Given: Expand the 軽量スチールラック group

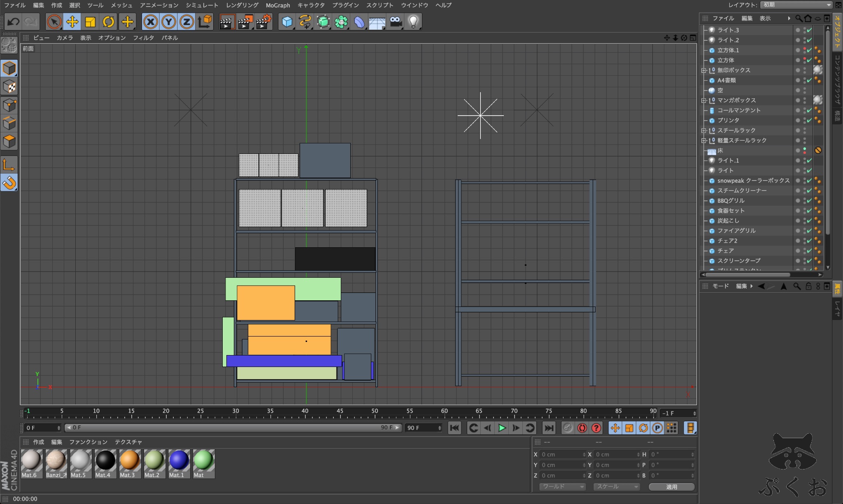Looking at the screenshot, I should [x=704, y=141].
